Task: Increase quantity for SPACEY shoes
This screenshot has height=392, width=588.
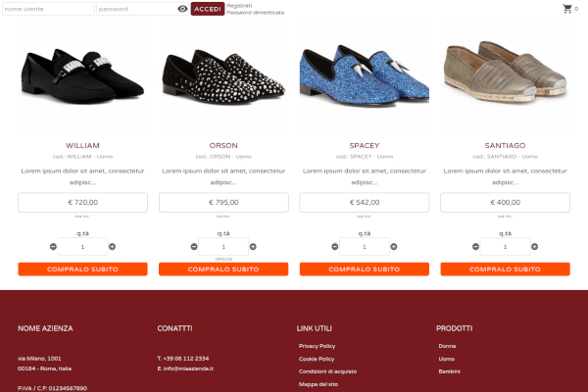Action: (x=394, y=246)
